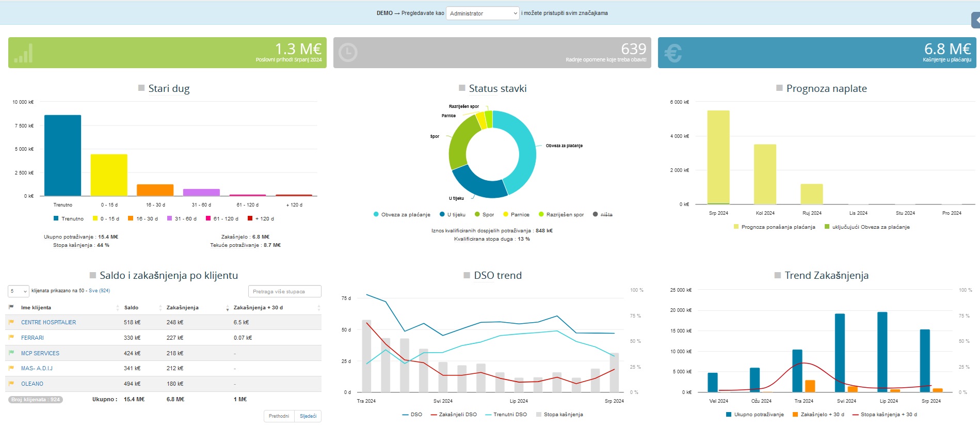980x426 pixels.
Task: Click the grey square icon beside Prognoza naplate title
Action: click(779, 88)
